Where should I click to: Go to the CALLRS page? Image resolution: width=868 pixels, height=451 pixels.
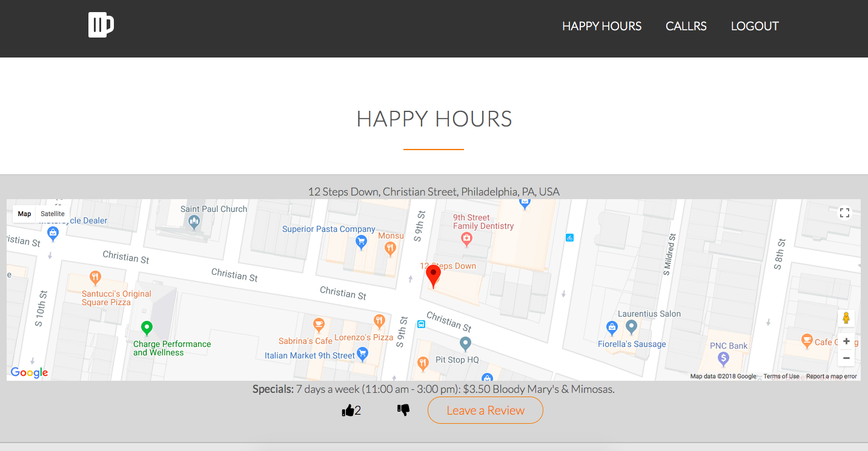coord(686,26)
